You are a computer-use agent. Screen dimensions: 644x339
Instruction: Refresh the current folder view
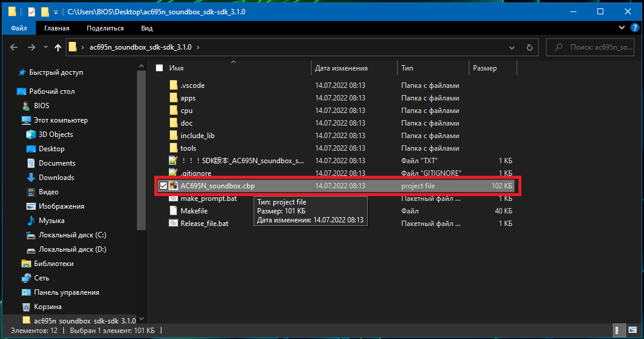point(530,47)
